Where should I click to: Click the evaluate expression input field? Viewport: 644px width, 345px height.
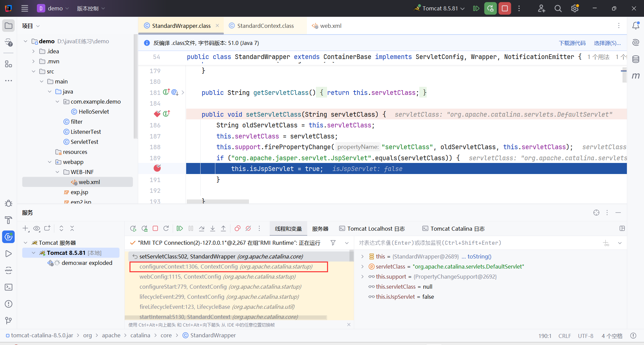476,243
